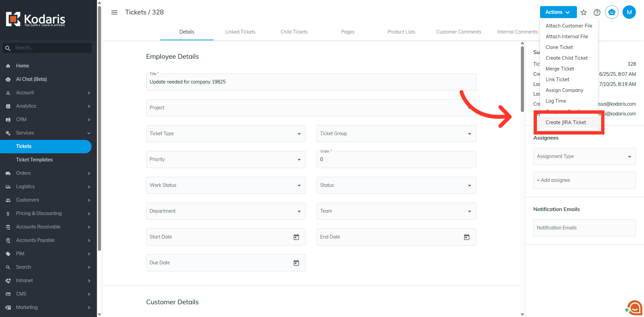644x317 pixels.
Task: Open the hamburger menu next to Tickets
Action: pyautogui.click(x=114, y=12)
